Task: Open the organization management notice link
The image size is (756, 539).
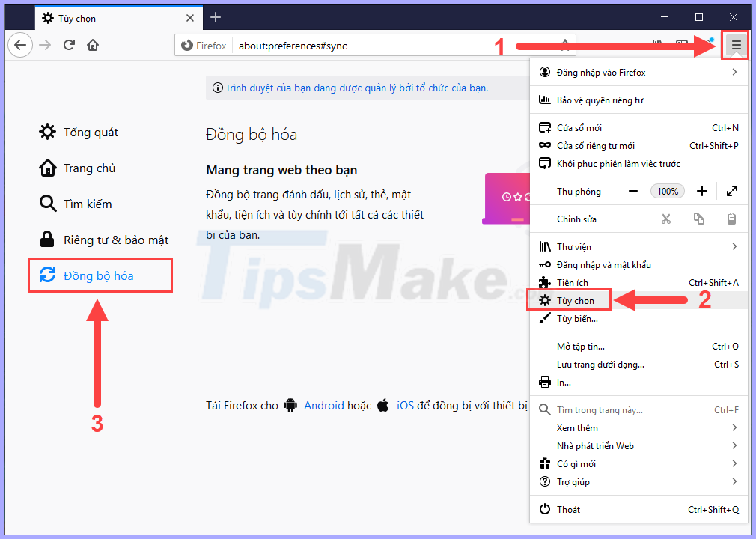Action: [x=356, y=88]
